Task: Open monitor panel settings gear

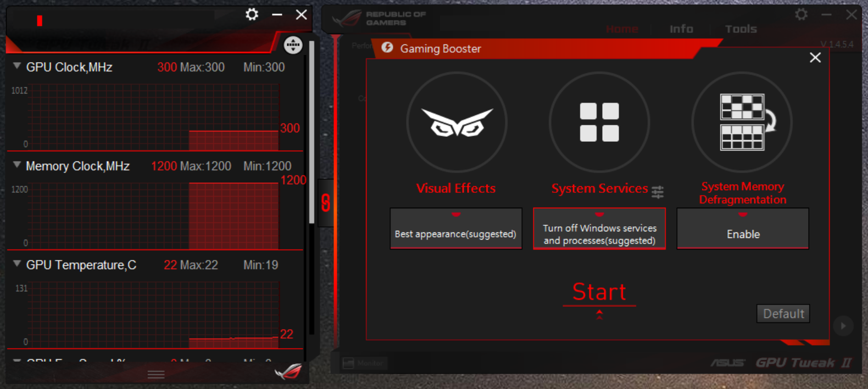Action: point(252,14)
